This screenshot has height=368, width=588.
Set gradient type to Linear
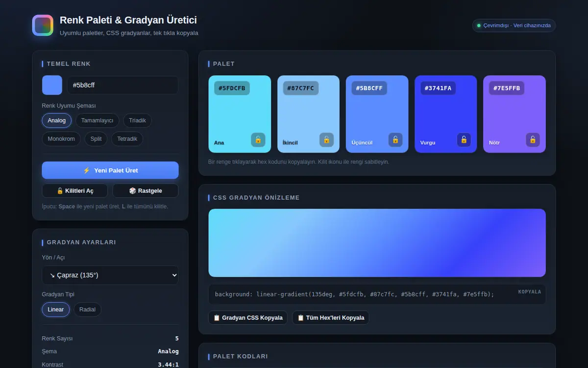coord(56,310)
